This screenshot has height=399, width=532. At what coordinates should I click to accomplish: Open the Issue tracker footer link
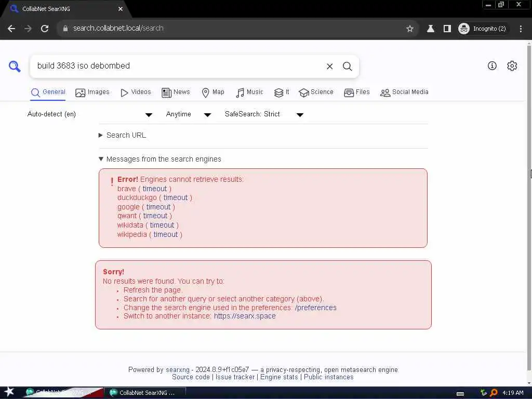(235, 377)
